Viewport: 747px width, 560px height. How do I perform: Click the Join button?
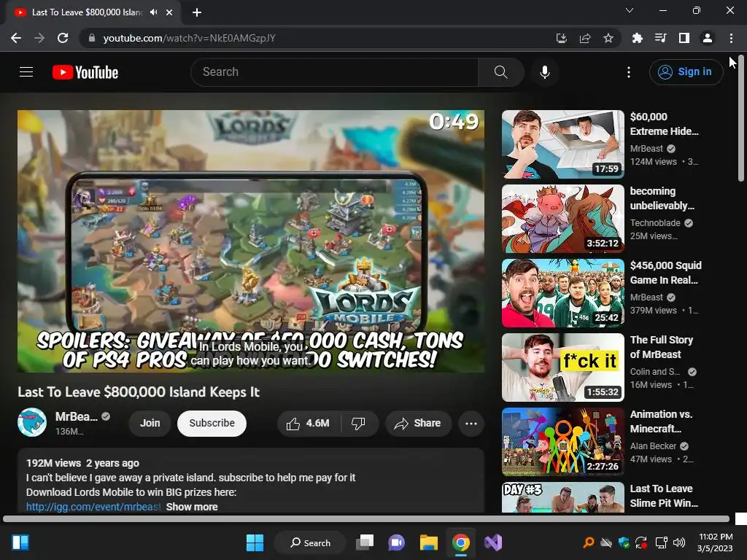tap(150, 423)
